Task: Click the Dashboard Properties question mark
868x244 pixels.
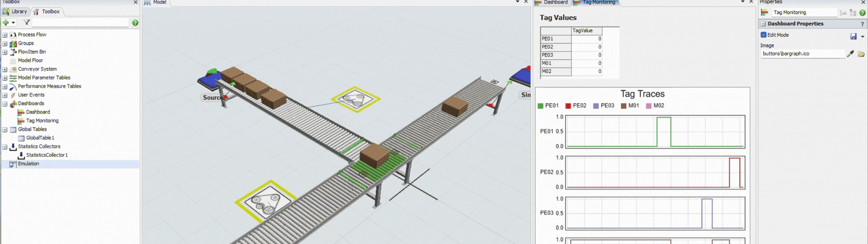Action: pyautogui.click(x=862, y=24)
